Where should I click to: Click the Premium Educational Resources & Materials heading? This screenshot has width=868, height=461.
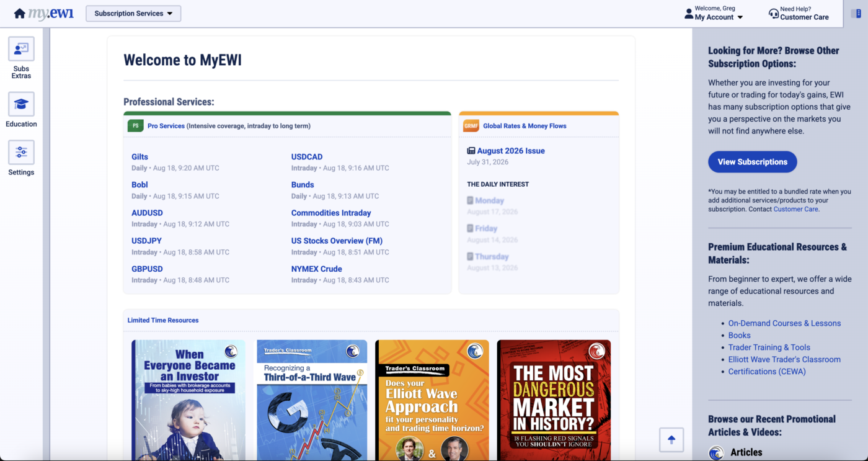777,253
